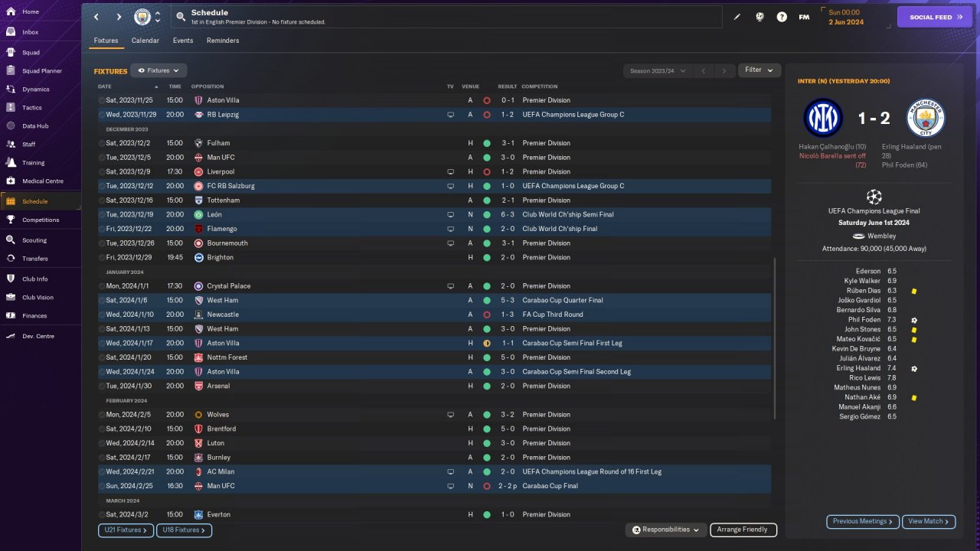Toggle the circle beside the Arsenal fixture date
980x551 pixels.
(x=102, y=386)
